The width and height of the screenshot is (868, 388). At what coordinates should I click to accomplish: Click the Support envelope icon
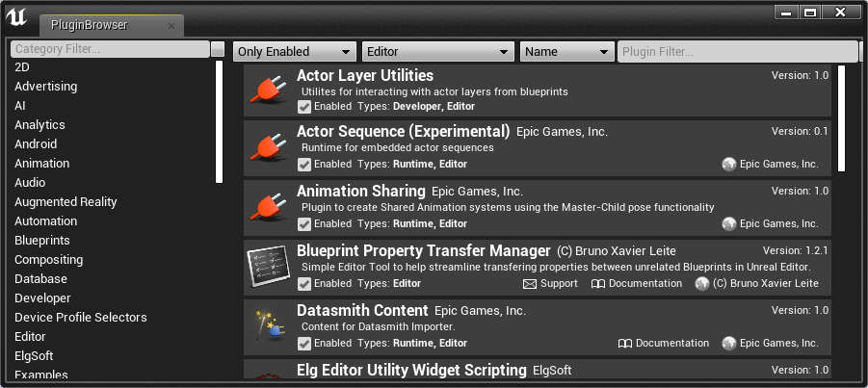point(530,284)
